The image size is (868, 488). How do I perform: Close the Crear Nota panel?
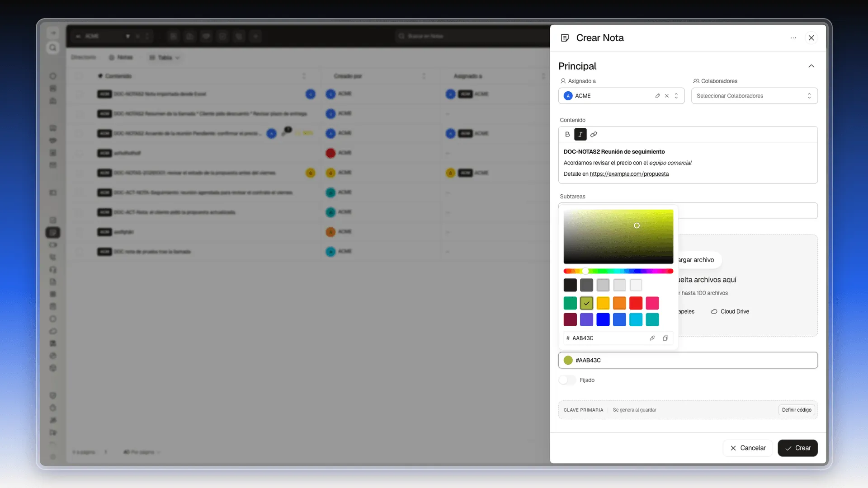[x=811, y=38]
